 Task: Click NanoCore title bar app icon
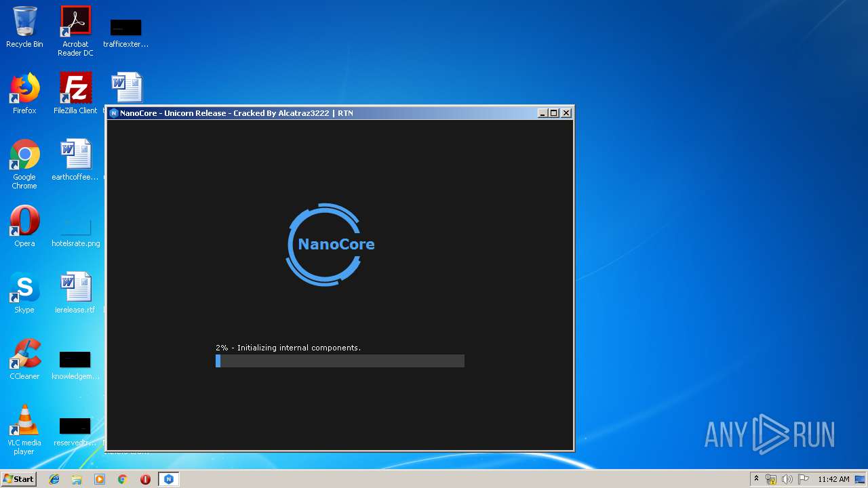[x=114, y=113]
